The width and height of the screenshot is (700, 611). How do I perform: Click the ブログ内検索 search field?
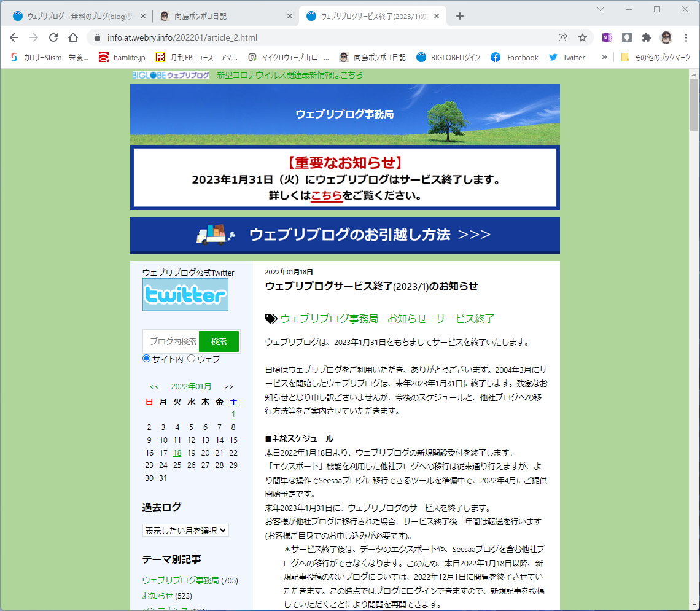coord(171,341)
